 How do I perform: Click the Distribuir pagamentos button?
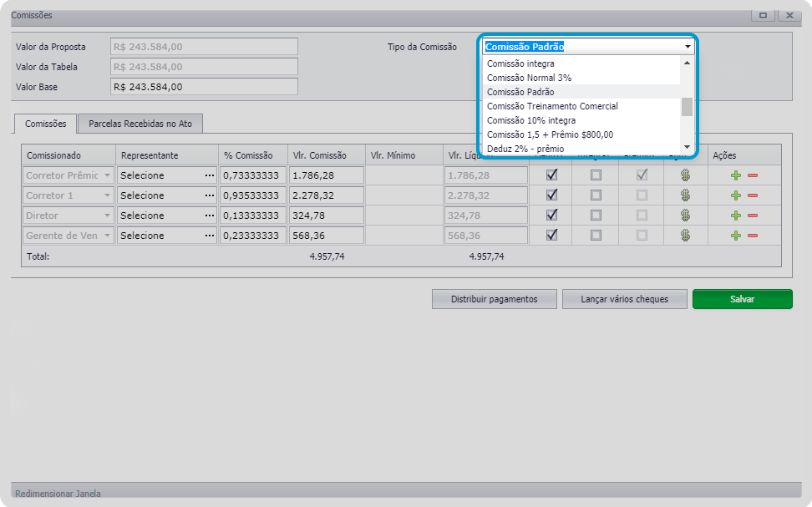[494, 299]
